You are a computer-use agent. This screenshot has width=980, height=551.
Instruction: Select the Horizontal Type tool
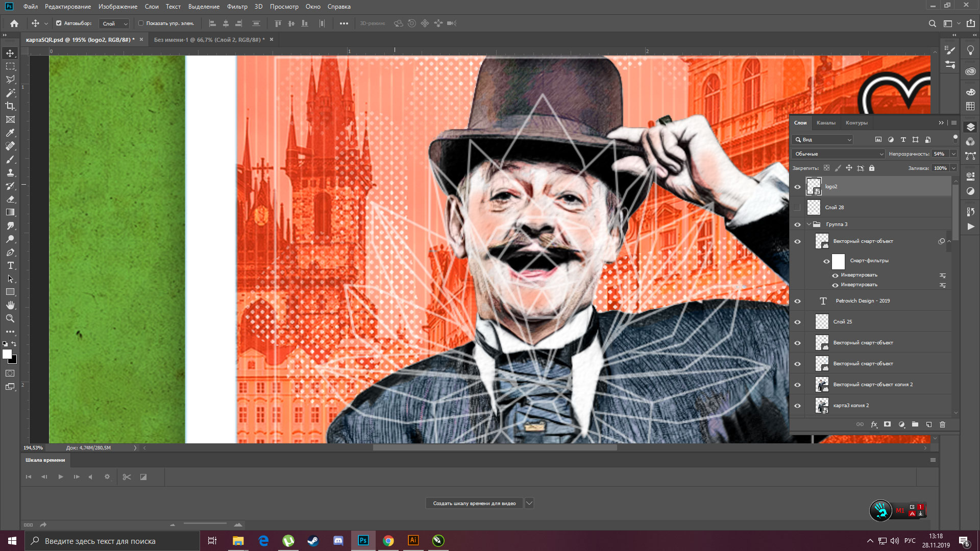[10, 266]
